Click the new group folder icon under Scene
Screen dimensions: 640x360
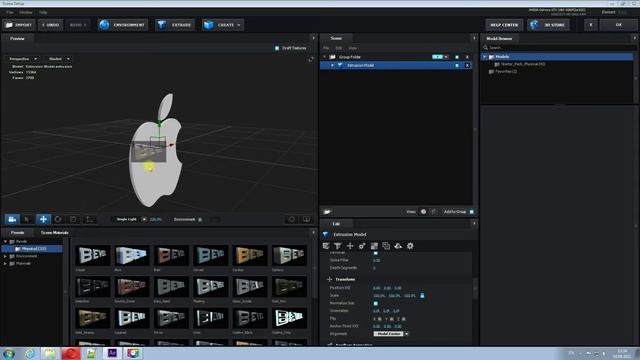tap(327, 212)
